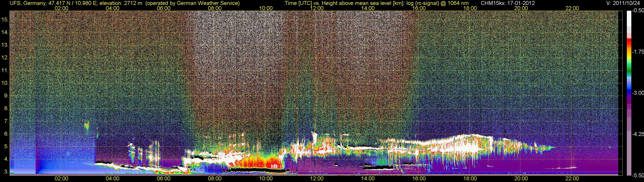The width and height of the screenshot is (644, 182).
Task: Click the '-5.50' color scale value
Action: click(638, 175)
